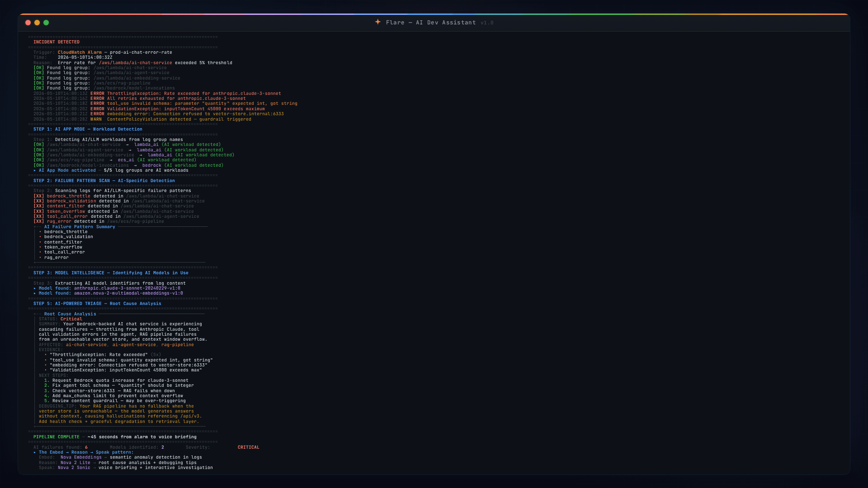This screenshot has height=488, width=868.
Task: Click the "STEP 1: AI APP MODE" heading
Action: (88, 129)
